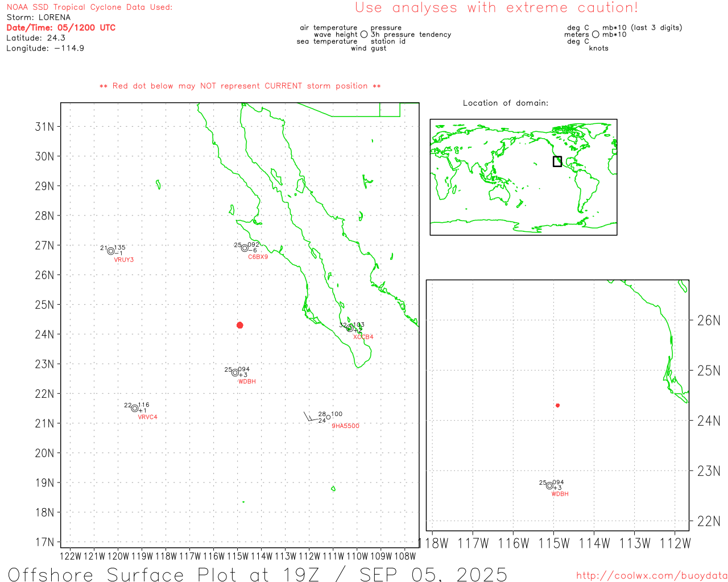Select the WDBH station marker on main map

coord(235,373)
